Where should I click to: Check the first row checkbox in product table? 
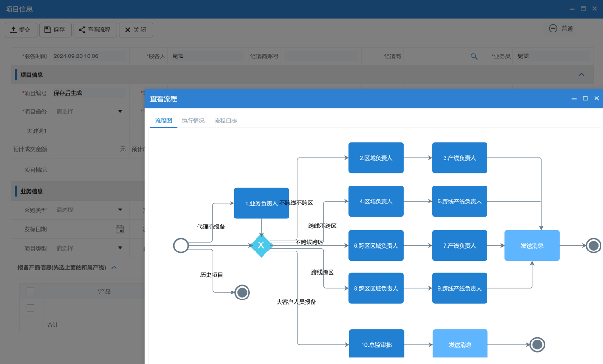(31, 308)
